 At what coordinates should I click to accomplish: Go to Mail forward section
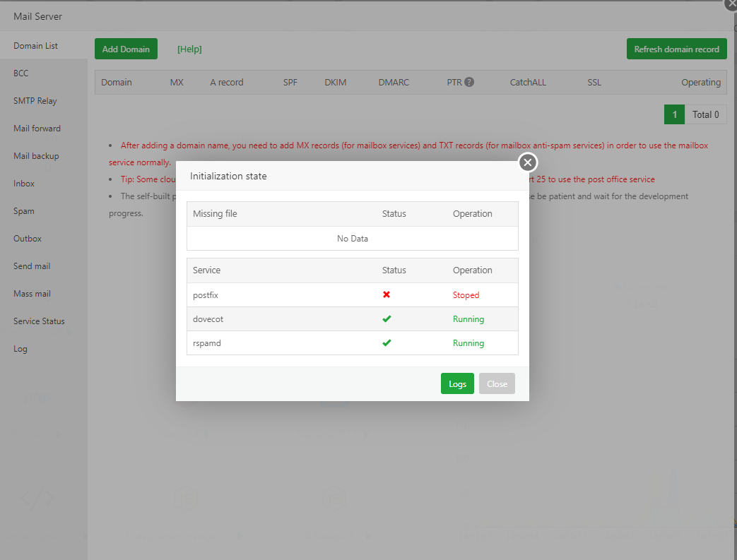[44, 129]
